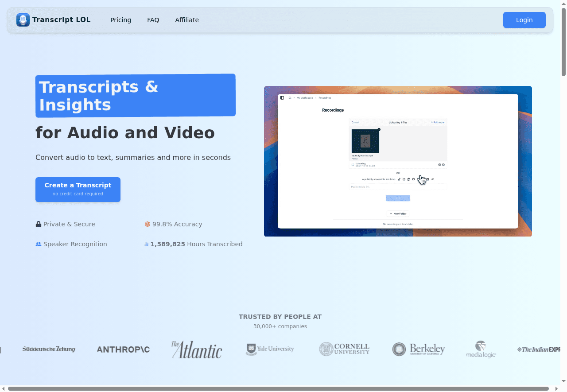The image size is (567, 392).
Task: Click the Berkeley logo
Action: tap(419, 349)
